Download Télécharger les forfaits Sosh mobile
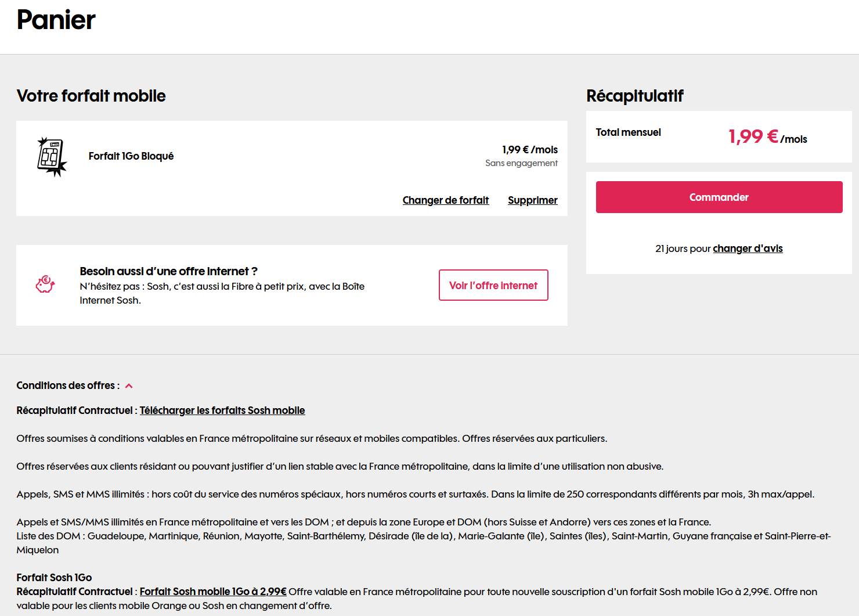 (222, 410)
